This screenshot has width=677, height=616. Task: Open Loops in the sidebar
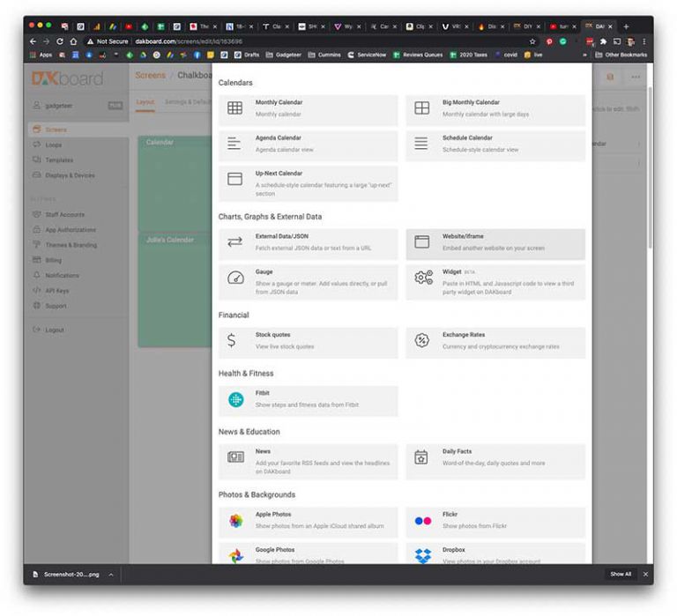[54, 145]
